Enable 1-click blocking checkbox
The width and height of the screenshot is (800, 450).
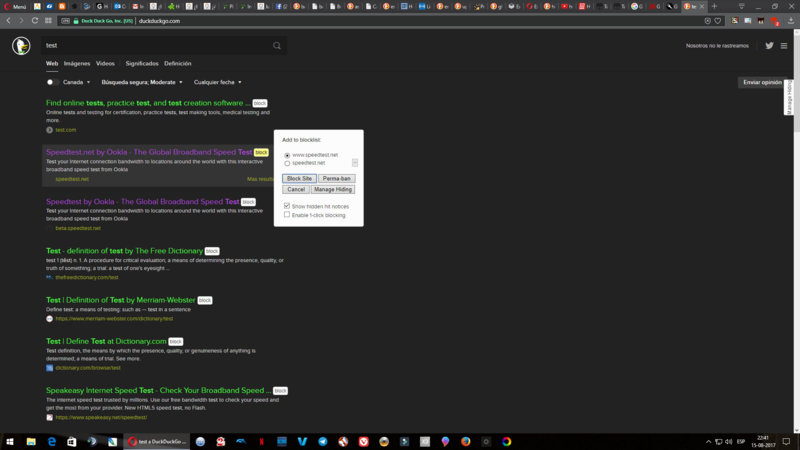tap(287, 215)
